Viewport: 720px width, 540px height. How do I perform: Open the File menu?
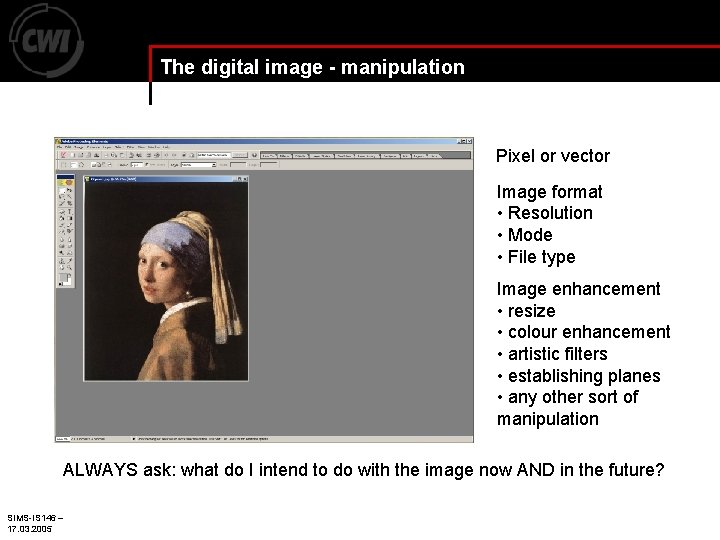coord(60,147)
